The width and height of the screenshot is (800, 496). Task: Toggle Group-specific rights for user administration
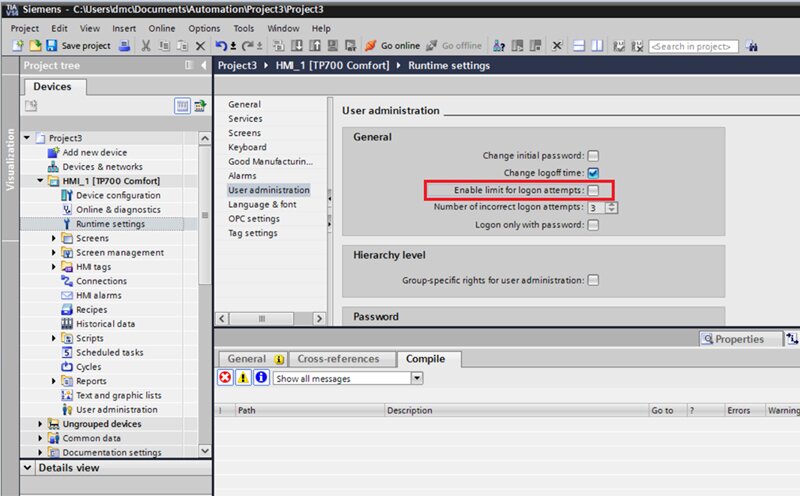click(593, 280)
